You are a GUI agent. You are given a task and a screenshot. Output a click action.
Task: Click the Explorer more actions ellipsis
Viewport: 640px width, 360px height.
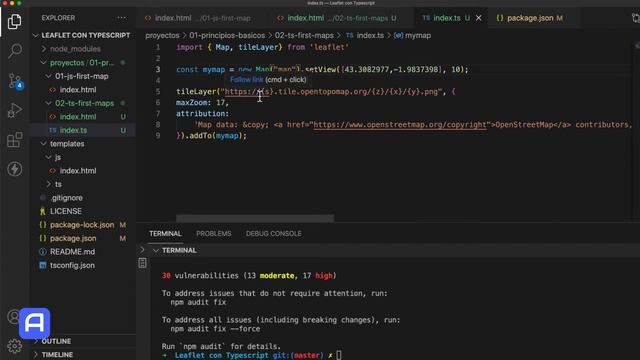point(122,18)
